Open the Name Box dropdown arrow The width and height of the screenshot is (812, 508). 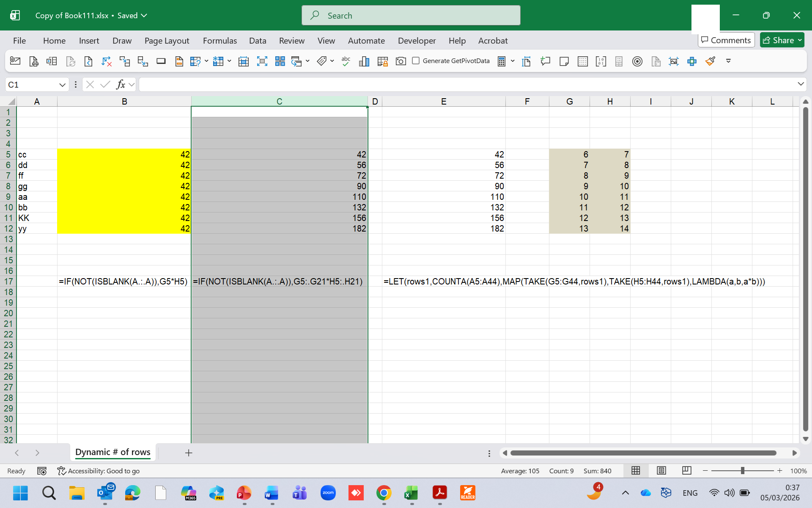pos(62,85)
